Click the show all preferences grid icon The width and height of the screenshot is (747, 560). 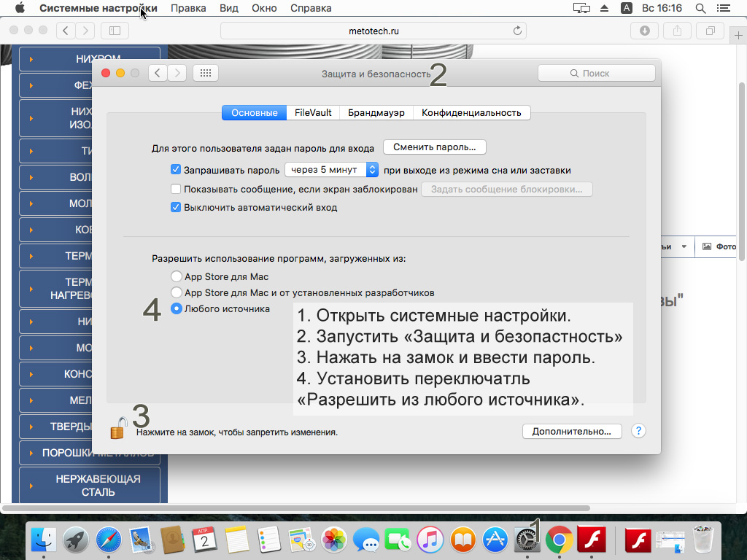pyautogui.click(x=205, y=73)
